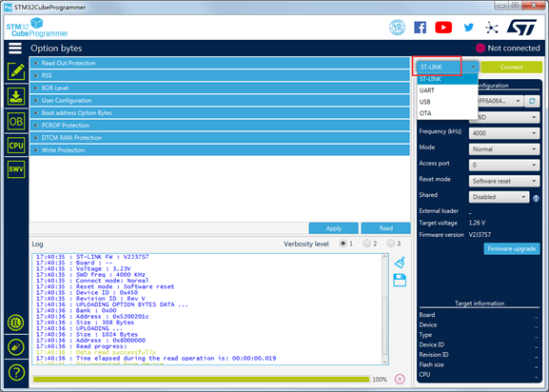Expand the Read Out Protection section
The width and height of the screenshot is (549, 392).
click(x=220, y=63)
